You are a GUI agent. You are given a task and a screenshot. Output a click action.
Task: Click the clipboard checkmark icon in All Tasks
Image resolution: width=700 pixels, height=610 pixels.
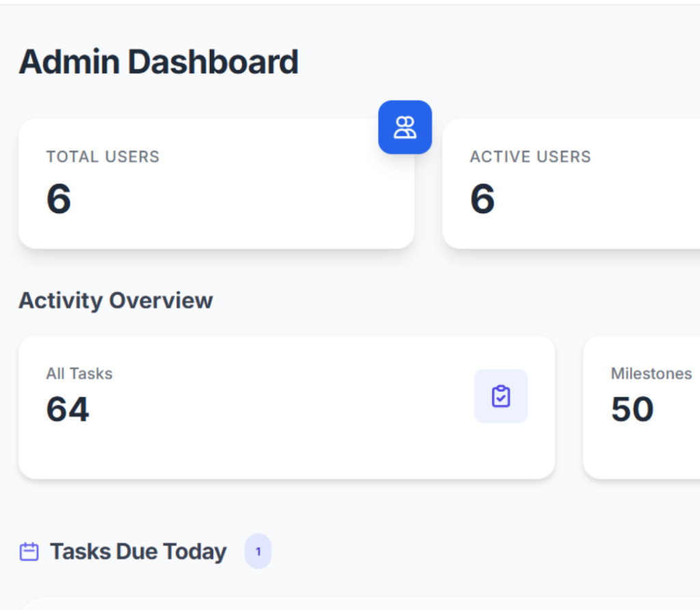[500, 396]
